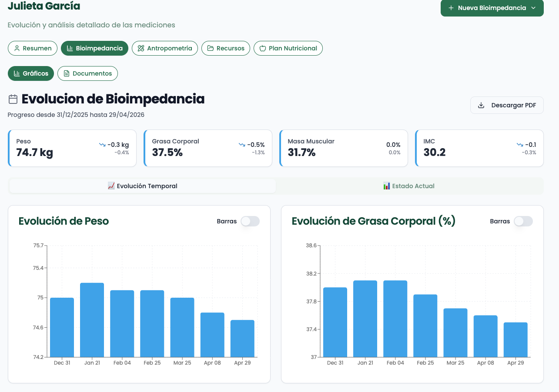Click the Feb 04 bar in weight chart
This screenshot has width=559, height=392.
click(122, 324)
